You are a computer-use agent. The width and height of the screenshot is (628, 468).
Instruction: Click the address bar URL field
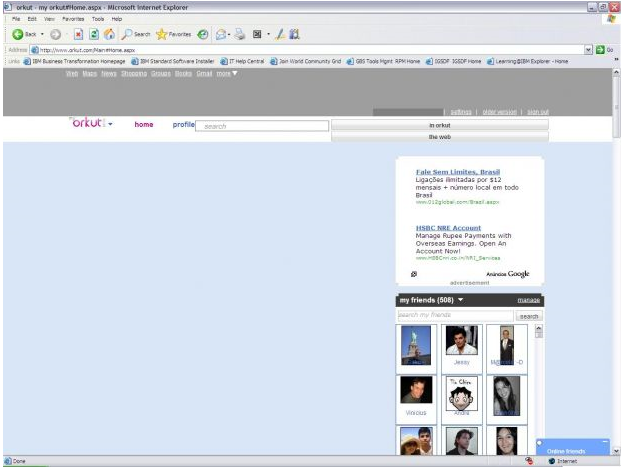[x=308, y=50]
